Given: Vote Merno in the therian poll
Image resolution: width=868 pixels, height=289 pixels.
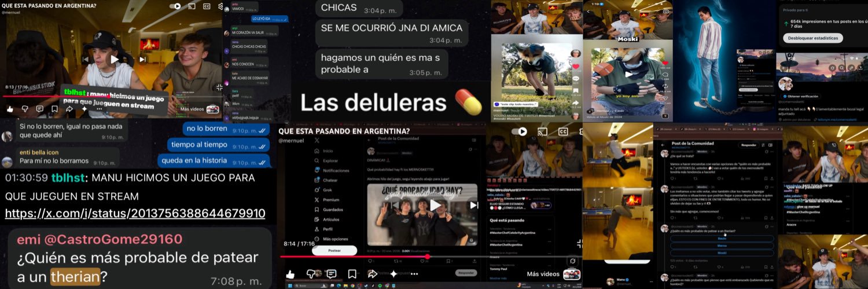Looking at the screenshot, I should 722,246.
